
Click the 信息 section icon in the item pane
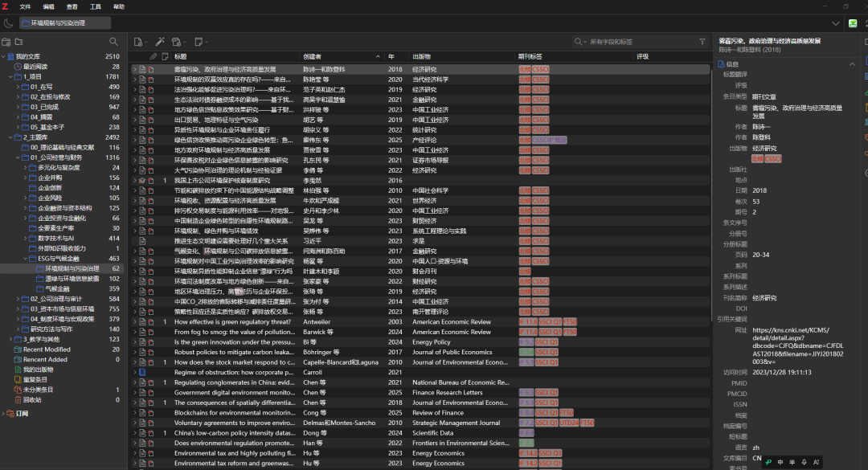click(721, 64)
